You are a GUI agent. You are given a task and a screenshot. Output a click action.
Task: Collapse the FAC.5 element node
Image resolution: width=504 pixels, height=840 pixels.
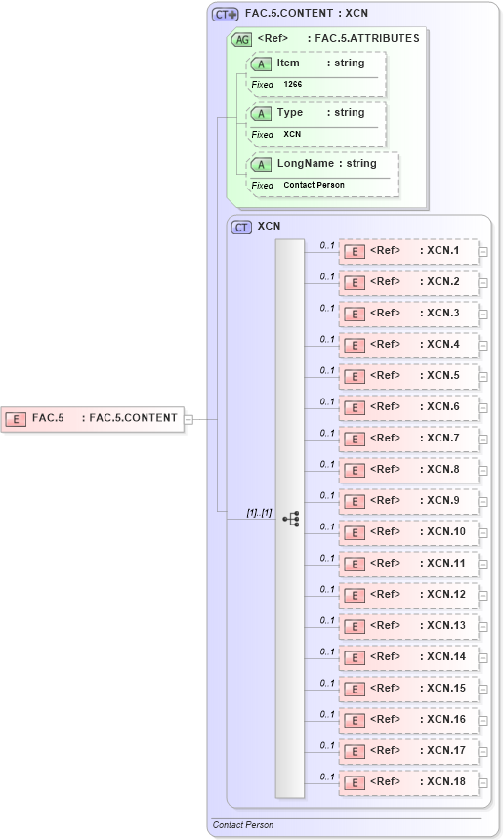pyautogui.click(x=189, y=419)
